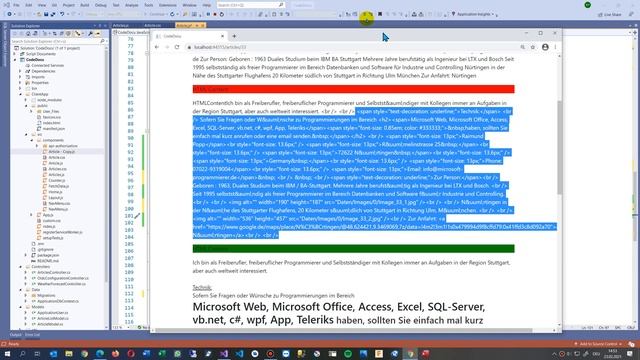Open a new browser tab with the plus icon

234,36
